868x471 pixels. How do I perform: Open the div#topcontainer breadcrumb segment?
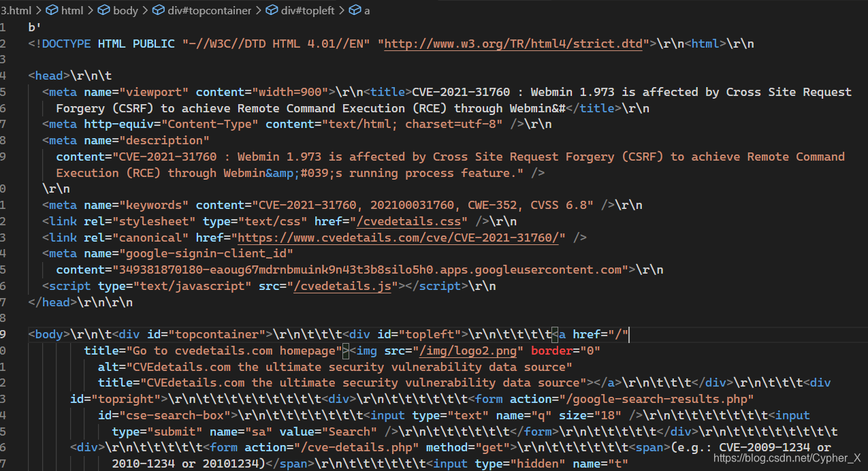(202, 10)
